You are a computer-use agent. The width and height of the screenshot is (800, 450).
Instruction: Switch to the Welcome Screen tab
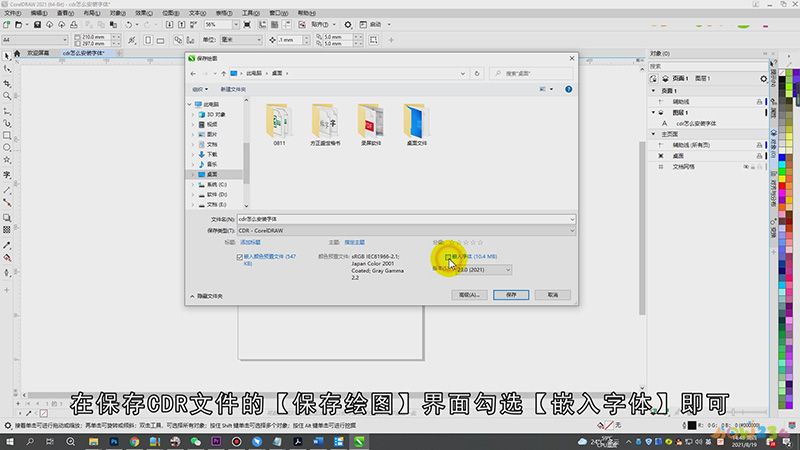(x=38, y=53)
